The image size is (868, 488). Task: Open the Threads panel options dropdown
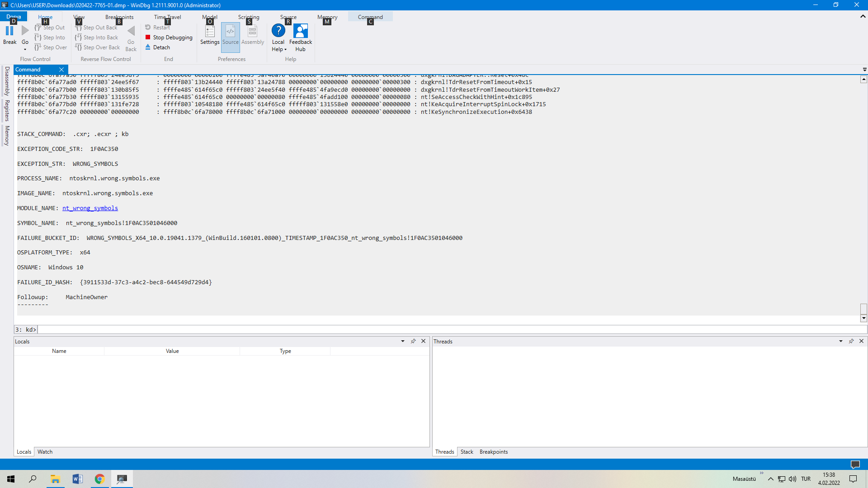tap(840, 341)
